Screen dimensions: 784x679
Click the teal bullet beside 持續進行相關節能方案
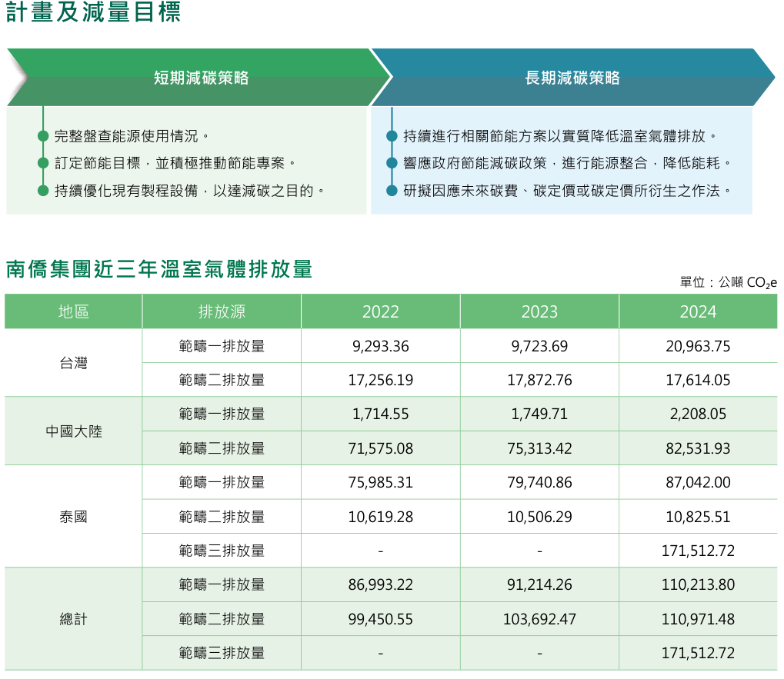(x=392, y=137)
